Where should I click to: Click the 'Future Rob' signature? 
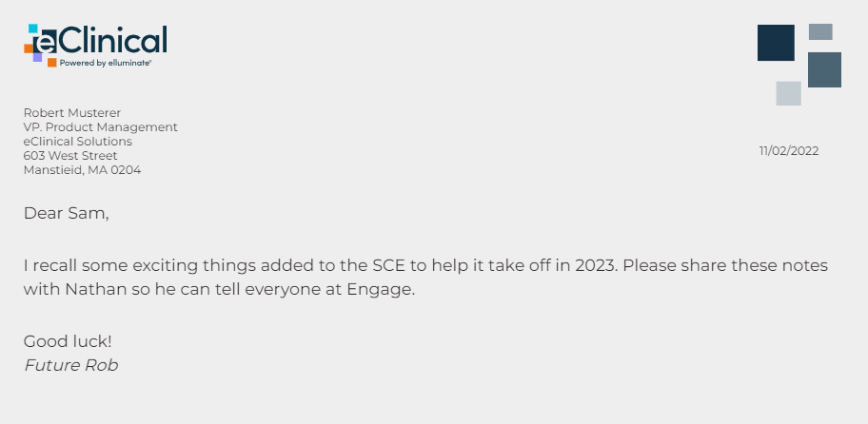[x=70, y=365]
